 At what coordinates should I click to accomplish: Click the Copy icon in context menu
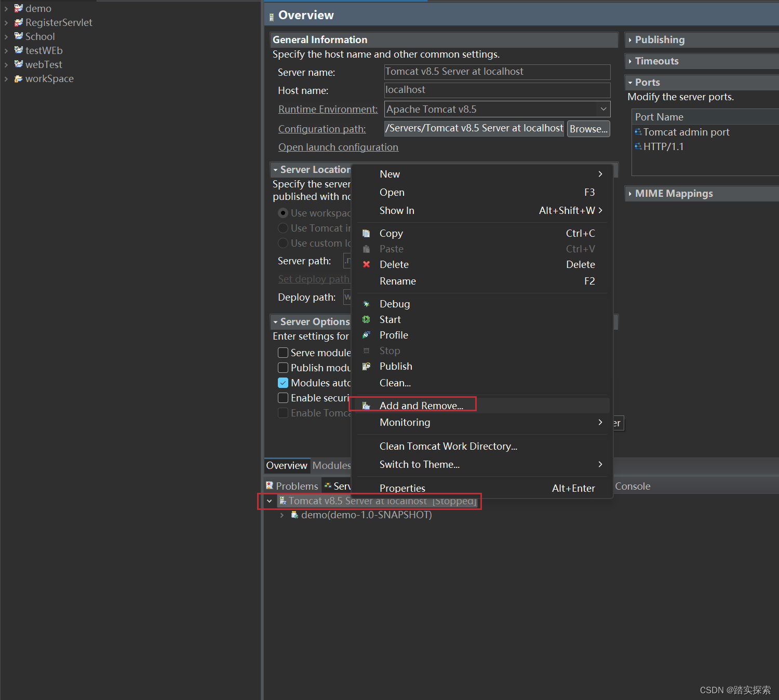pyautogui.click(x=366, y=233)
